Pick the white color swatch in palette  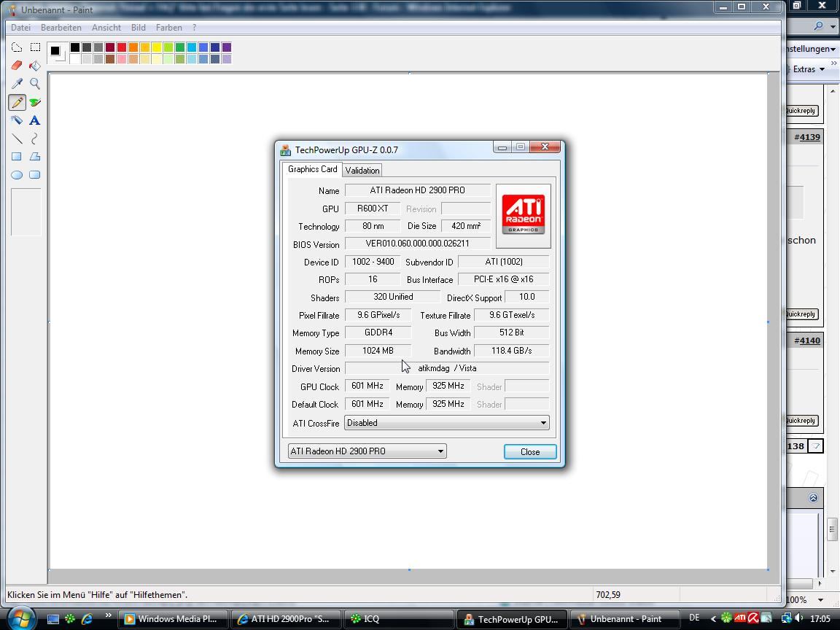click(x=75, y=59)
